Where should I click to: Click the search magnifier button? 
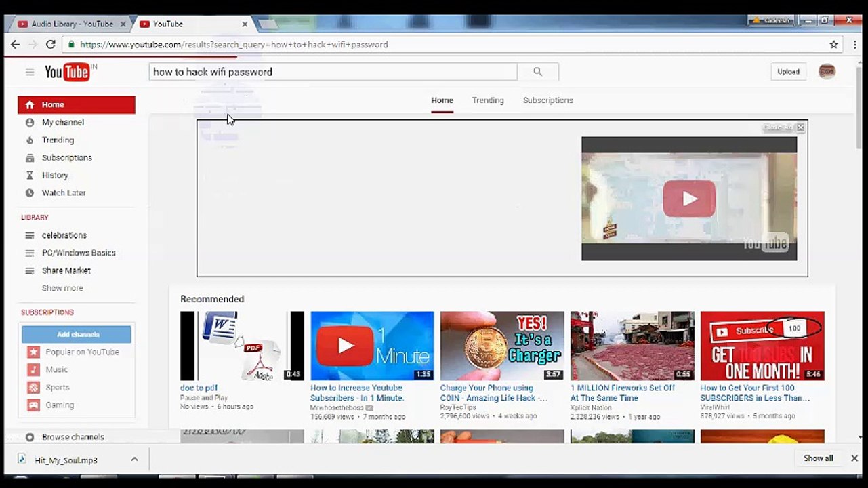click(x=538, y=72)
